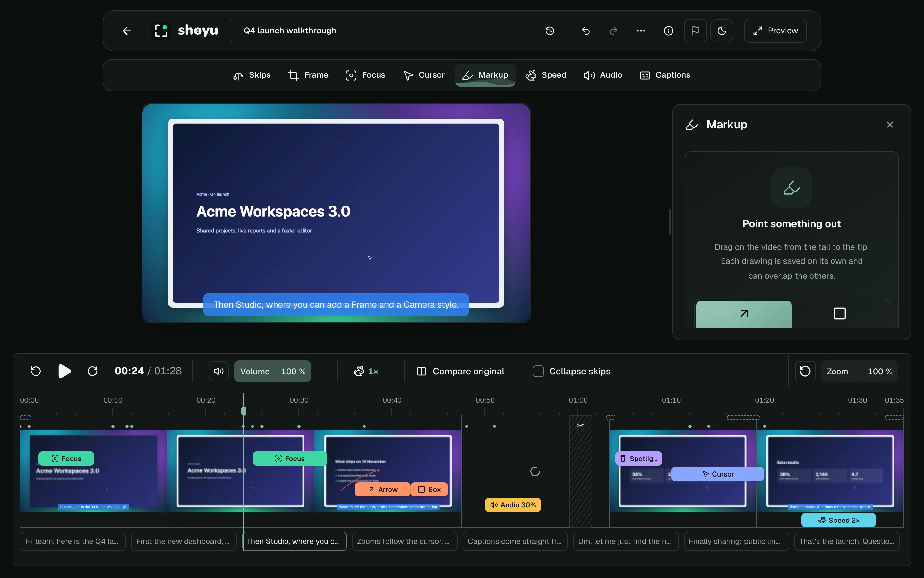Go back using the left arrow icon
Screen dimensions: 924x578
[127, 31]
